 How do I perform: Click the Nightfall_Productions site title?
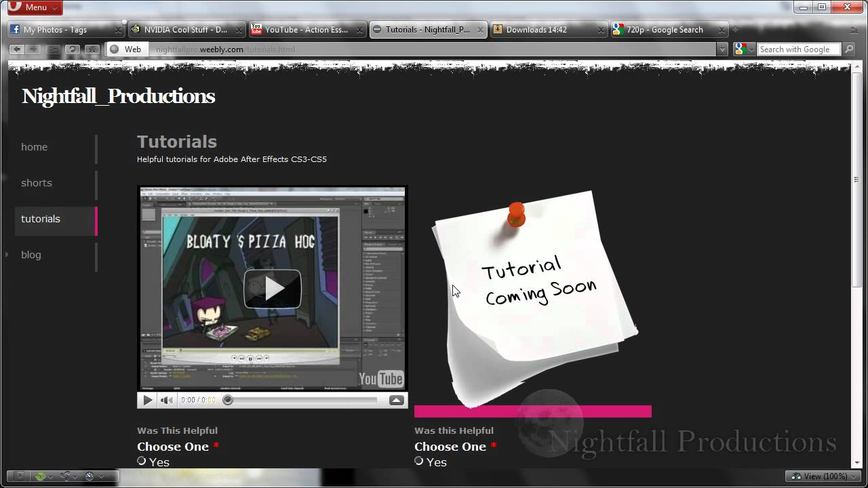(x=119, y=96)
